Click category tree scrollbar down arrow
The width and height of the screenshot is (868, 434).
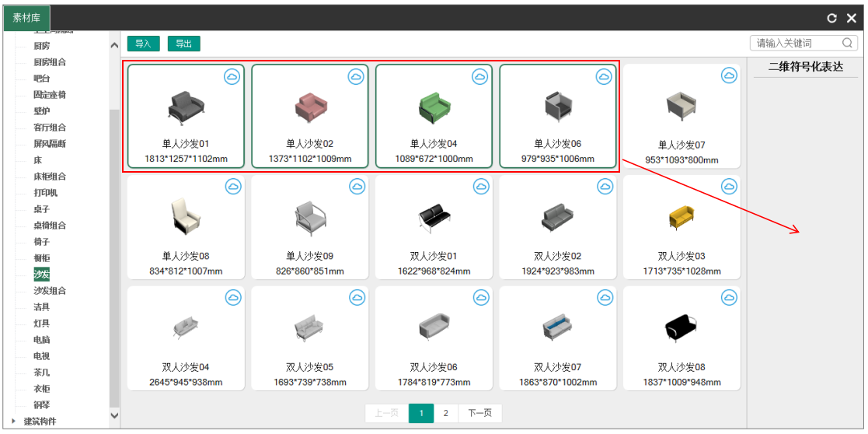(114, 415)
